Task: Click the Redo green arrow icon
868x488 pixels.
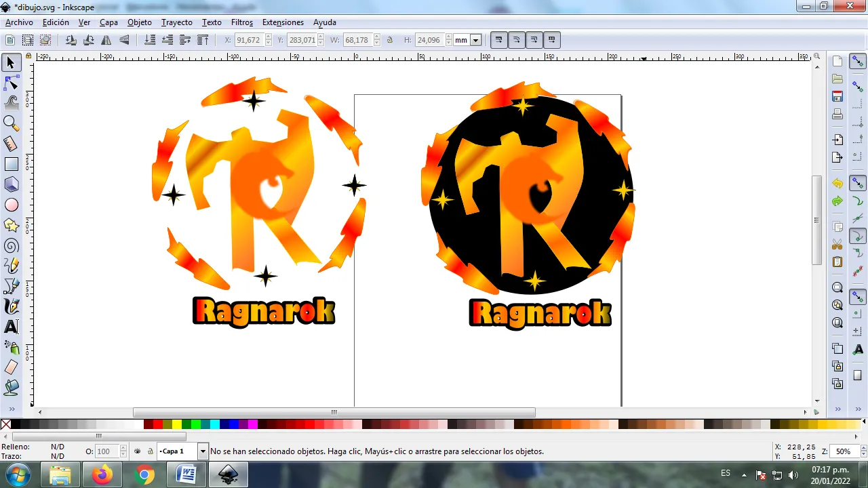Action: coord(837,201)
